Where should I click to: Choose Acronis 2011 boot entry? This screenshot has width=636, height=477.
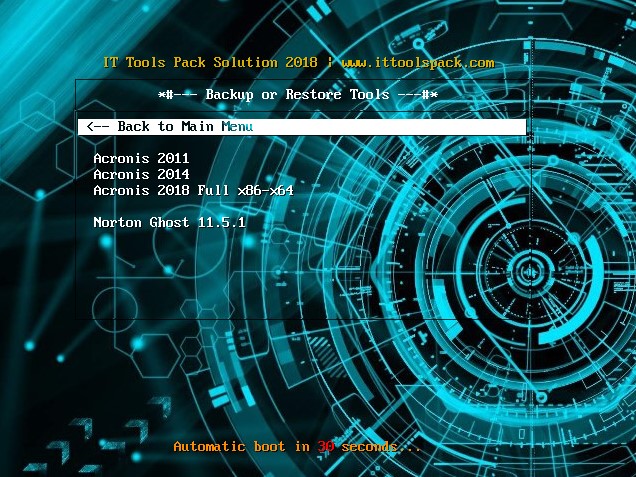(x=141, y=158)
